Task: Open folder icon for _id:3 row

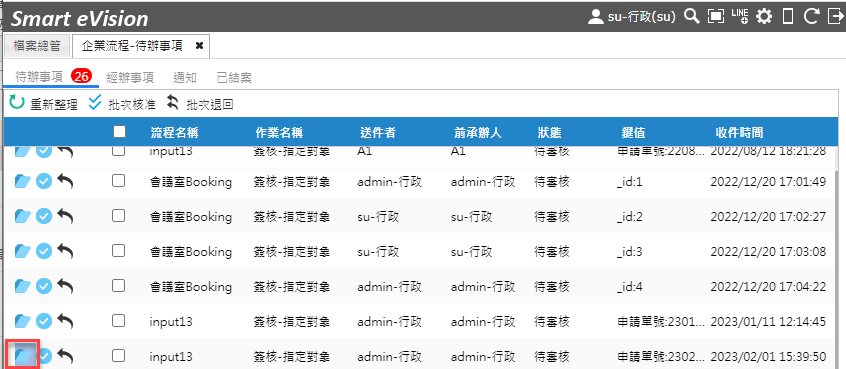Action: 22,251
